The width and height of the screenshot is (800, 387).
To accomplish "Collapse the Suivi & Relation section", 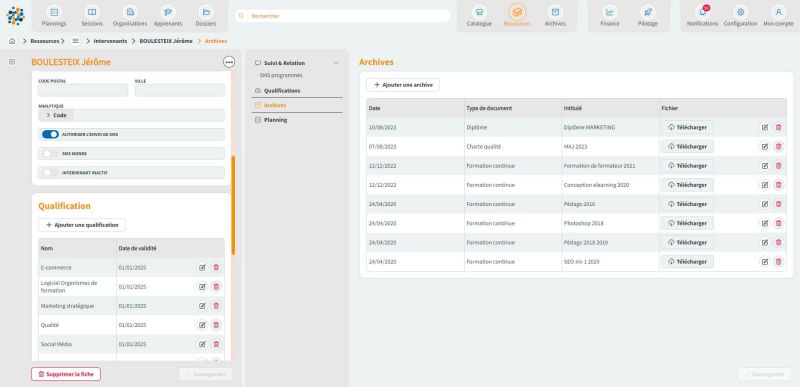I will (336, 63).
